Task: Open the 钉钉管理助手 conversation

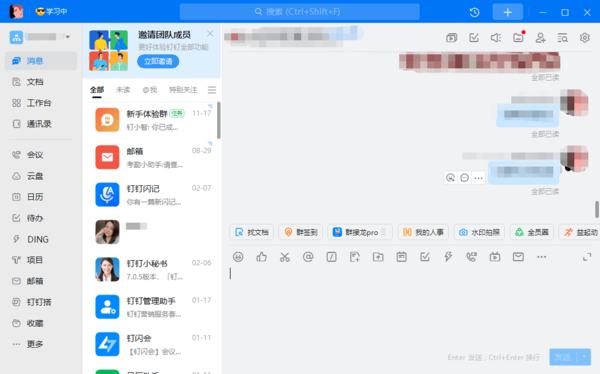Action: coord(152,307)
